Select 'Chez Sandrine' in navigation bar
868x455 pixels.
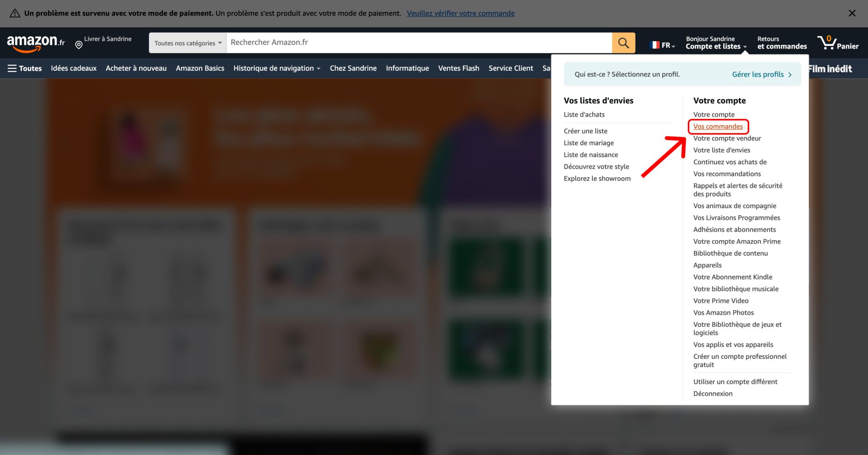point(353,69)
